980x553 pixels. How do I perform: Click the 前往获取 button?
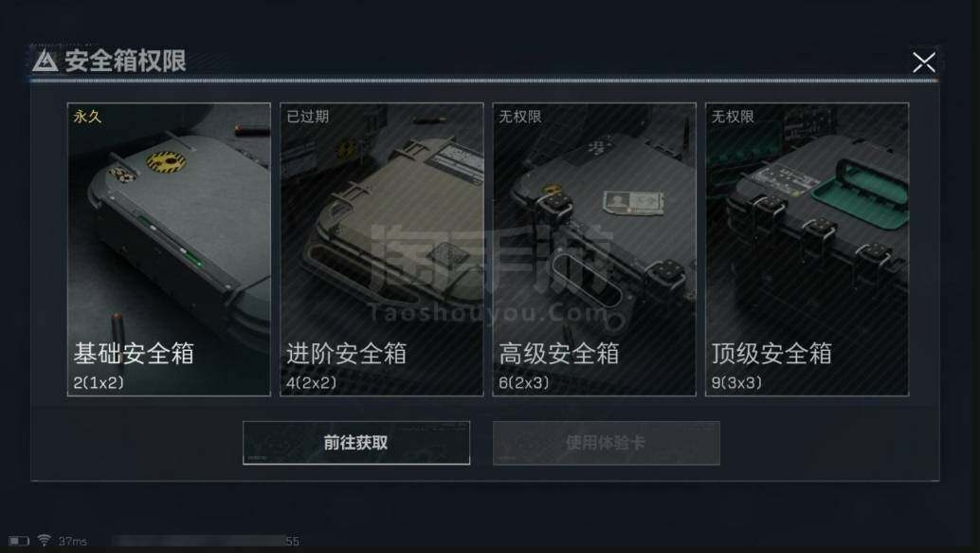tap(356, 443)
